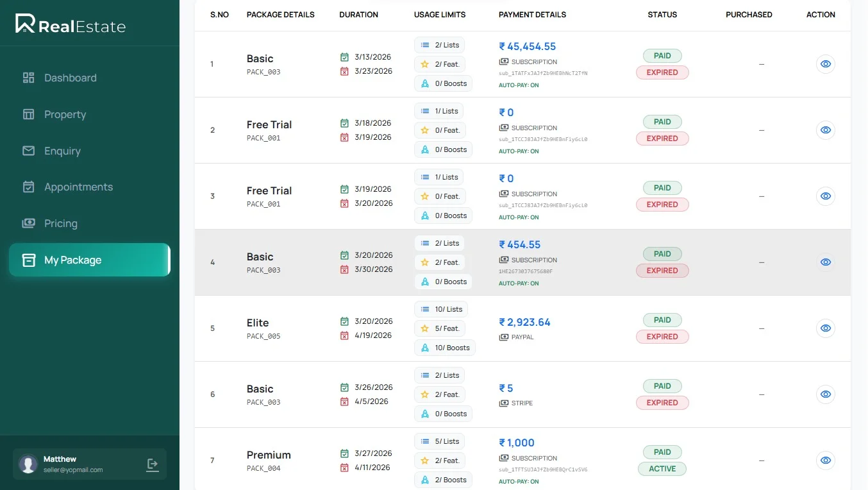
Task: Go to the Property page
Action: [x=65, y=114]
